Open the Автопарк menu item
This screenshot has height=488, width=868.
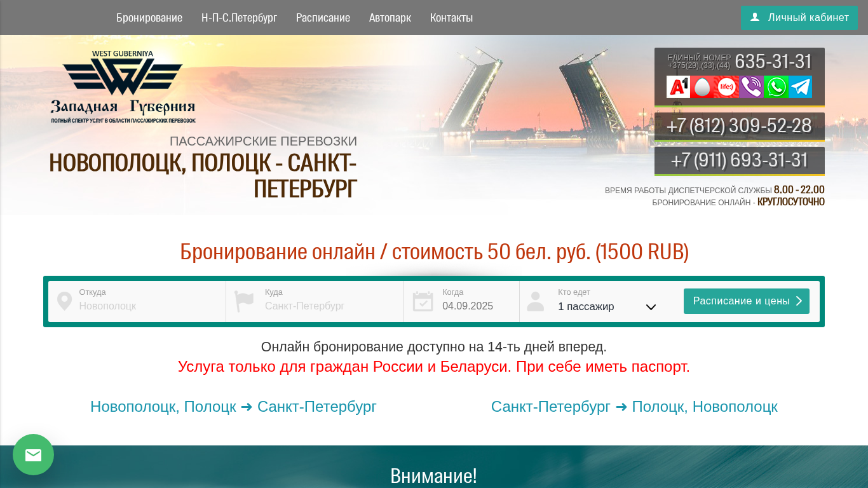390,18
